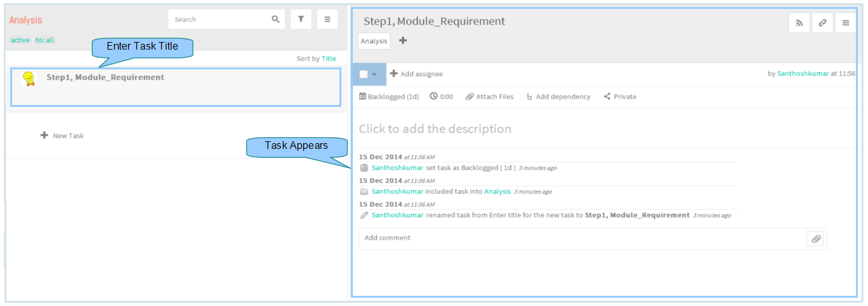
Task: Open the task detail hamburger menu
Action: coord(846,23)
